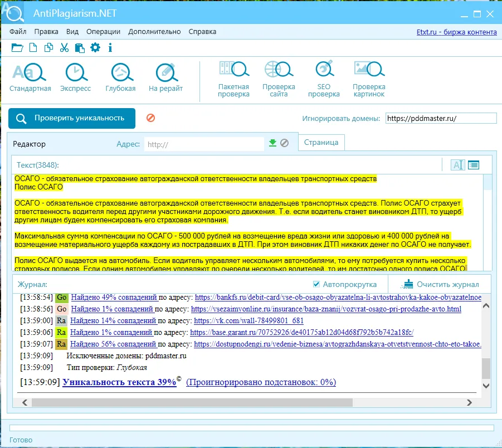Click the highlighted Полис ОСАГО heading line

[39, 187]
